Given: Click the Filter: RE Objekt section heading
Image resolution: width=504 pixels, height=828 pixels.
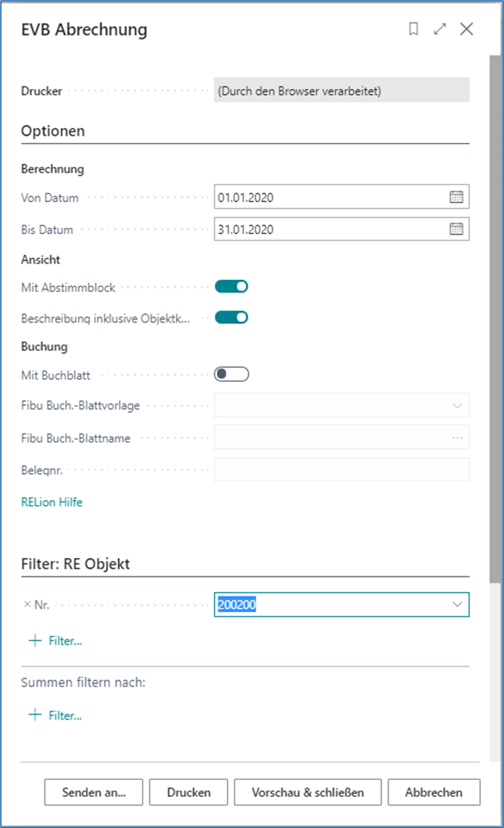Looking at the screenshot, I should click(75, 564).
